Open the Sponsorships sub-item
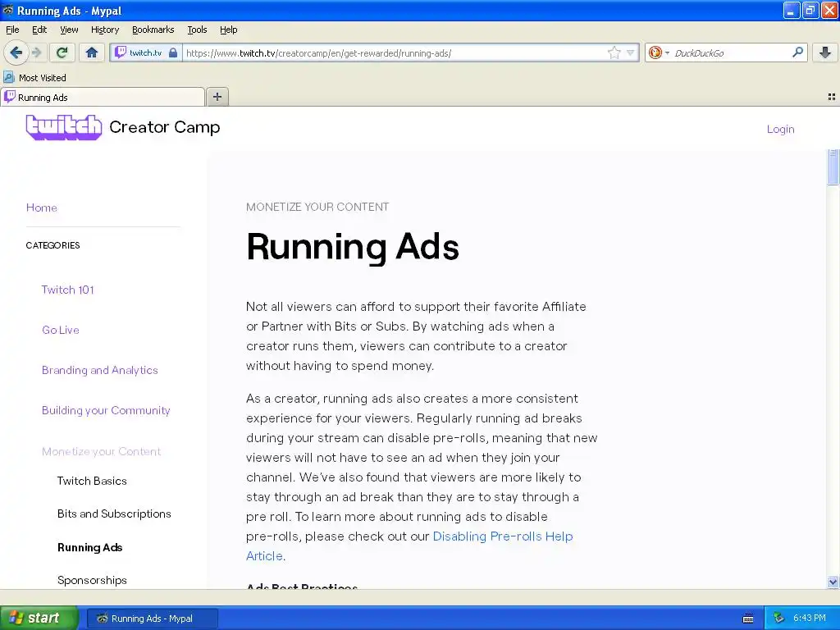This screenshot has width=840, height=630. [92, 580]
